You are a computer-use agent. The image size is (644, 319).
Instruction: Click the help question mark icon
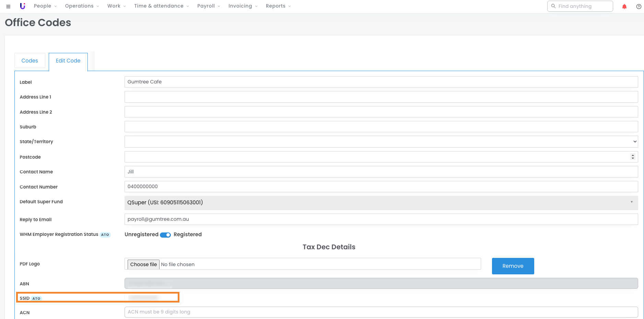pyautogui.click(x=639, y=7)
